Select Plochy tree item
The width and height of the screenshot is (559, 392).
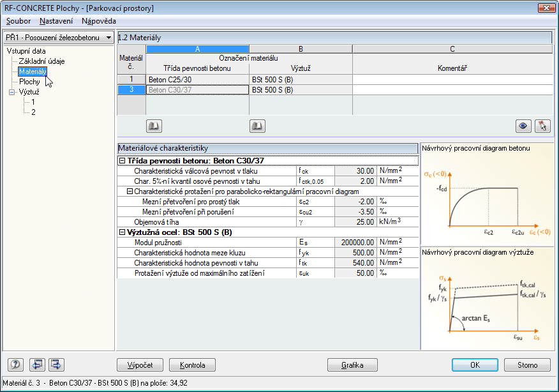tap(29, 82)
